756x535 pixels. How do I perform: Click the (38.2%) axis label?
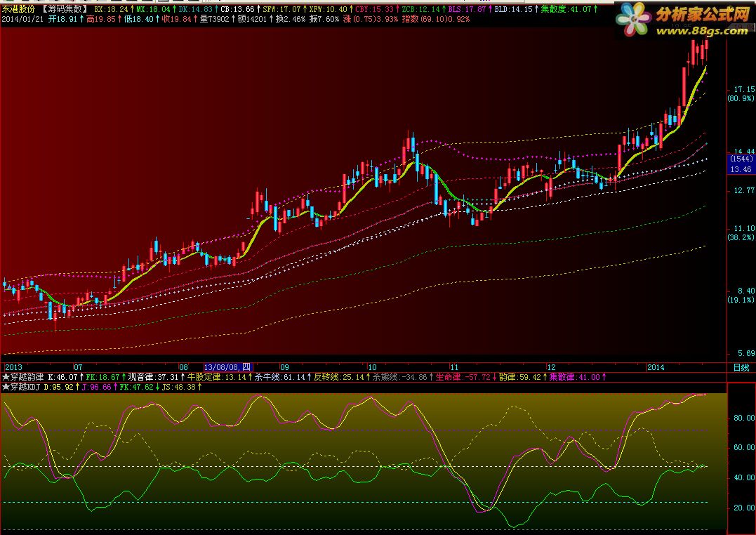741,237
